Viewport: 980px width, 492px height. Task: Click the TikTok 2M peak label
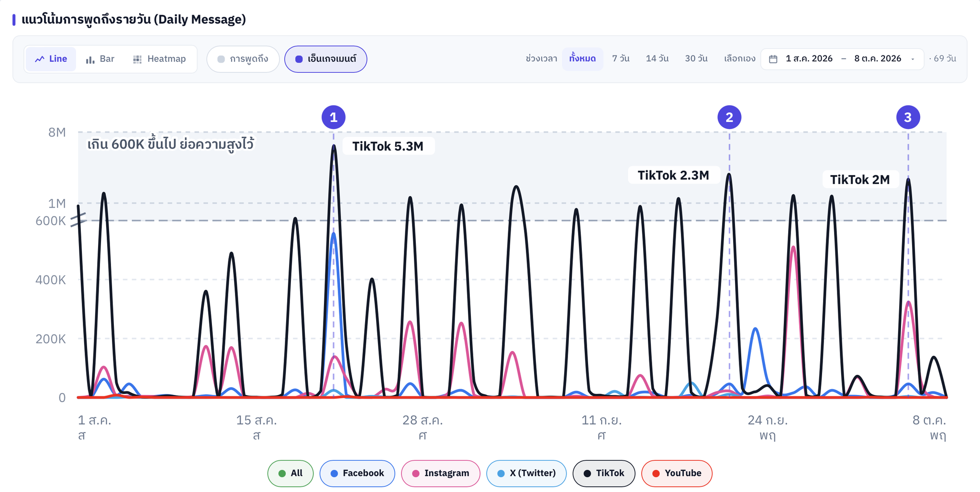pyautogui.click(x=860, y=180)
